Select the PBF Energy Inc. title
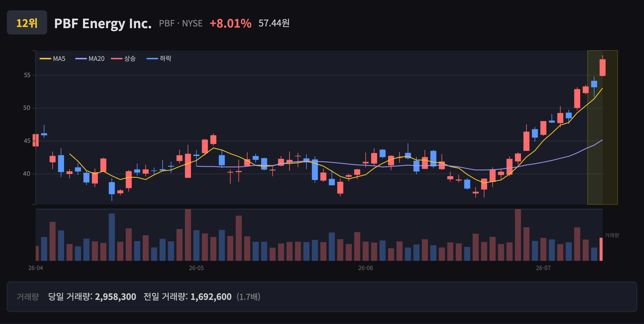Image resolution: width=644 pixels, height=324 pixels. 103,24
